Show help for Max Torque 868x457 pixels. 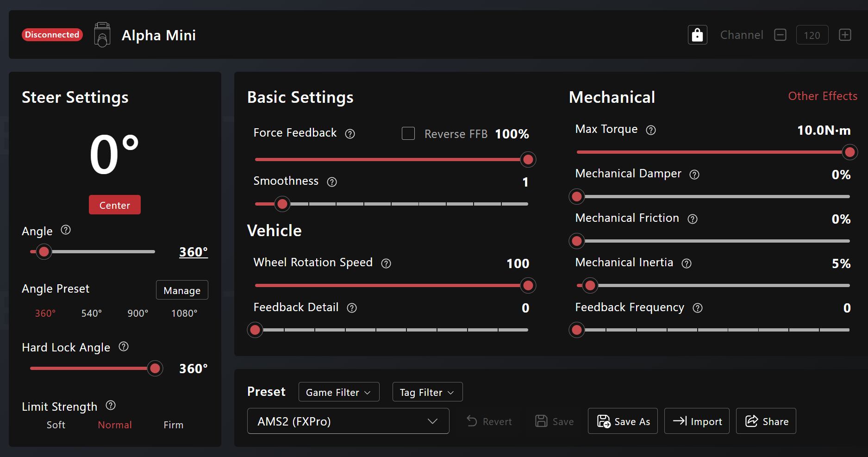(x=651, y=130)
